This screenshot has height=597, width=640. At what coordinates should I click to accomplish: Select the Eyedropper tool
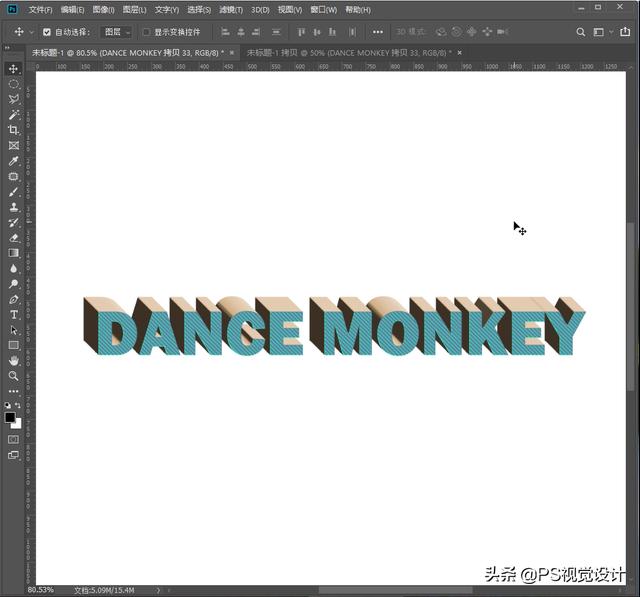coord(13,161)
